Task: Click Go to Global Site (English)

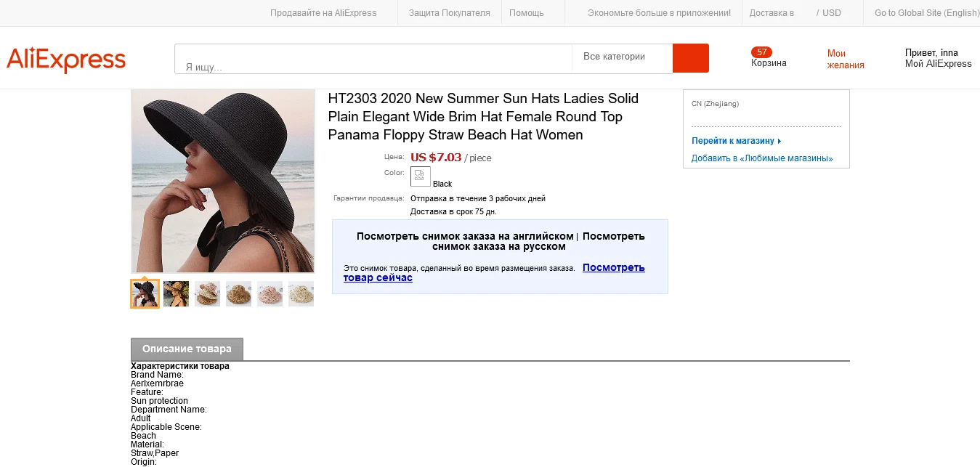Action: pyautogui.click(x=927, y=13)
